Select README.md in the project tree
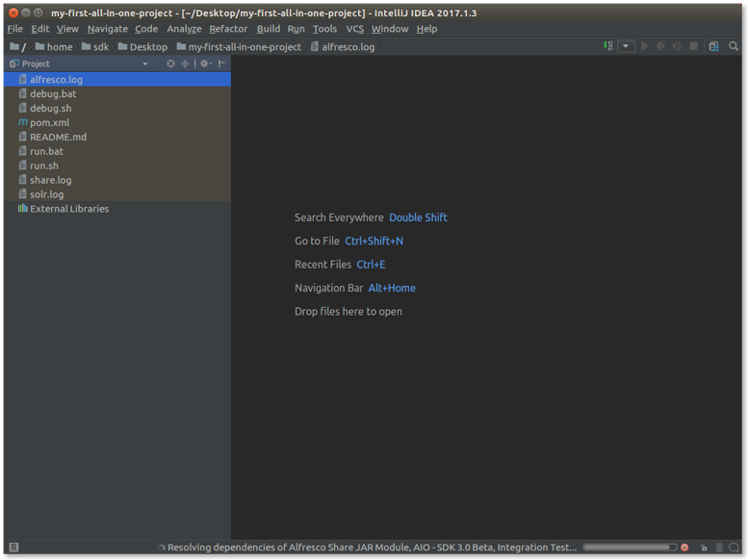 [x=58, y=138]
